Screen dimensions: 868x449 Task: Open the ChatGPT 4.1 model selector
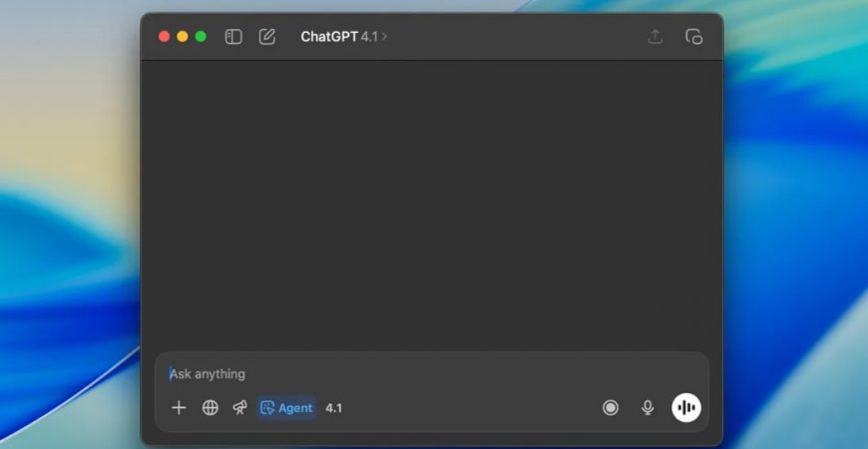[344, 37]
